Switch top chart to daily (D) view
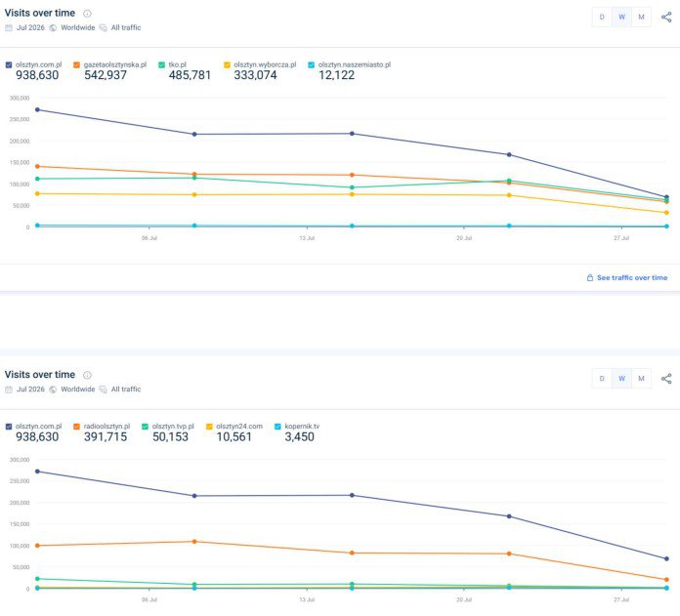Image resolution: width=680 pixels, height=616 pixels. [x=602, y=17]
